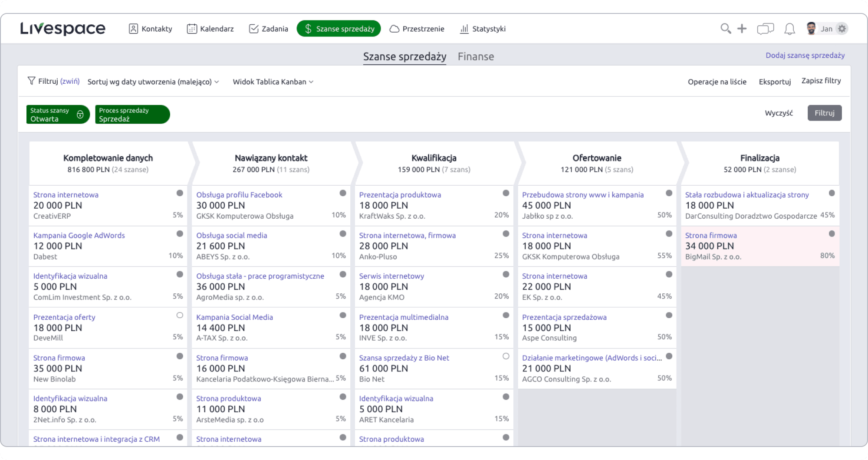Click status dot on EK Sp. z o.o. card
The height and width of the screenshot is (460, 868).
(669, 274)
